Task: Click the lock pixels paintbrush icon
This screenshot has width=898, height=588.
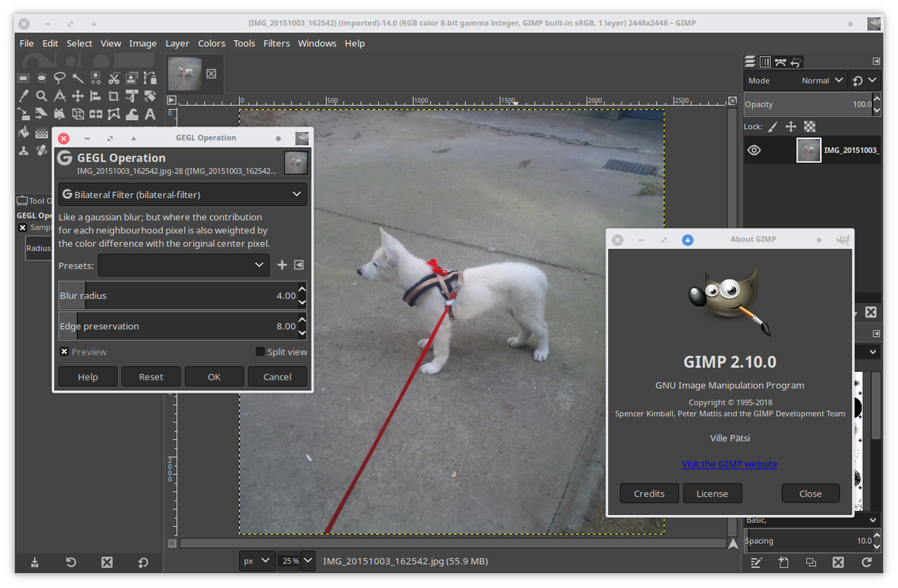Action: (772, 127)
